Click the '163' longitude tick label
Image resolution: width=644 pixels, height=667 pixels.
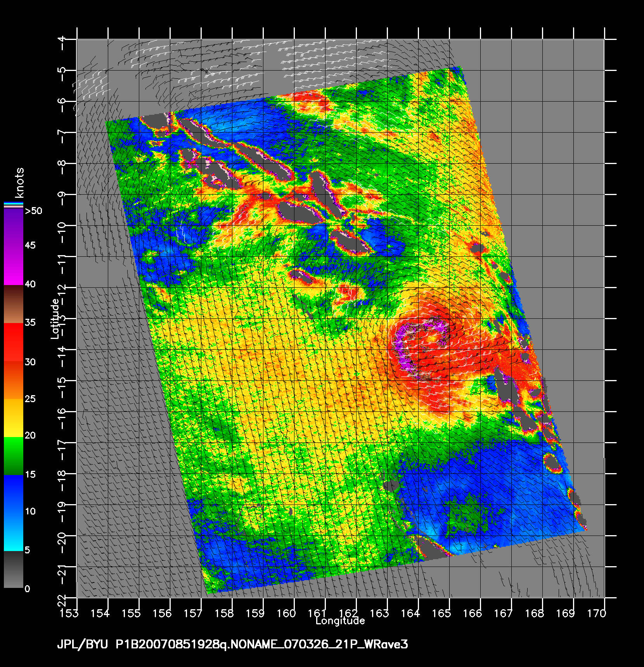pyautogui.click(x=379, y=613)
